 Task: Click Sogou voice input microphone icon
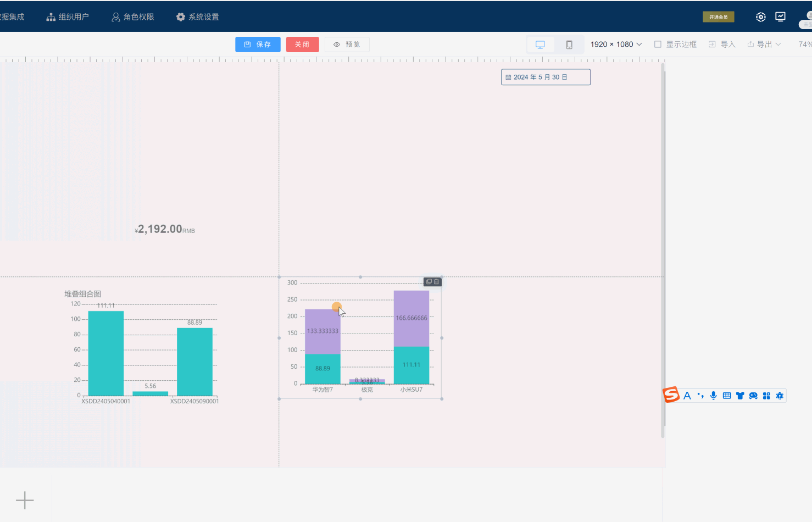[713, 396]
